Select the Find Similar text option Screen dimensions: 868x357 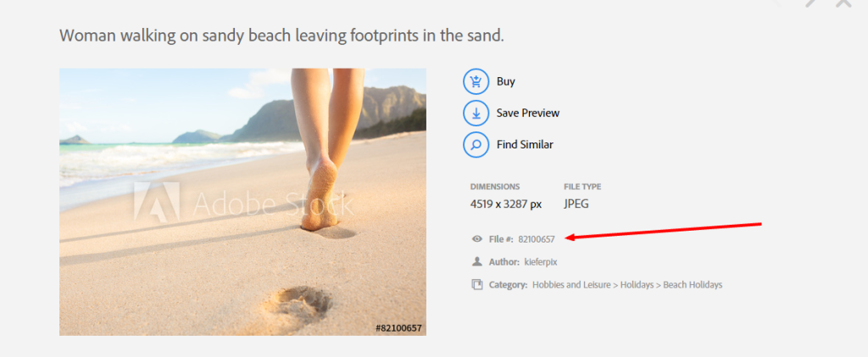pos(525,144)
